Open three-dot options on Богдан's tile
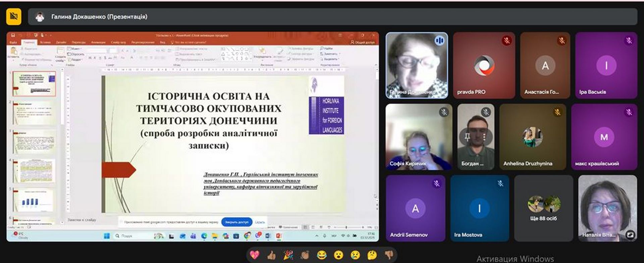The image size is (644, 263). pos(485,136)
